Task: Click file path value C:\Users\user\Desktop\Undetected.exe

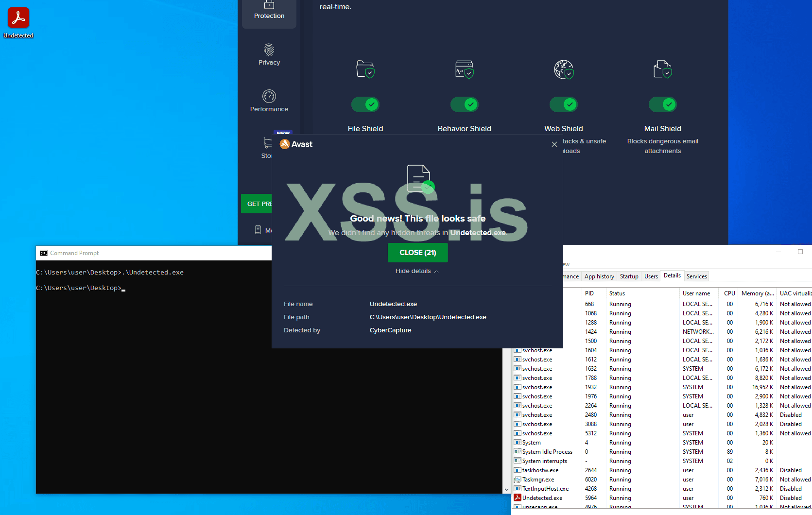Action: click(x=428, y=317)
